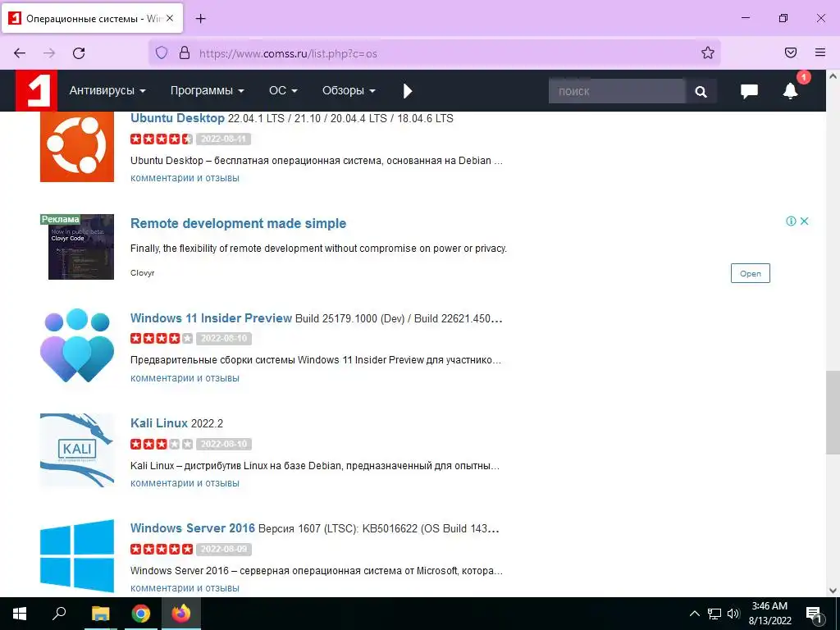
Task: Click the magnifier search button
Action: tap(701, 91)
